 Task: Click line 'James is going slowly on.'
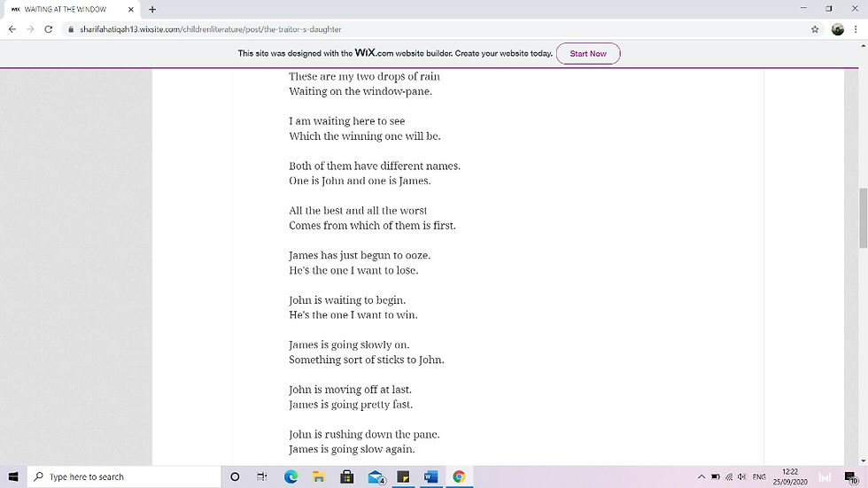pos(349,345)
